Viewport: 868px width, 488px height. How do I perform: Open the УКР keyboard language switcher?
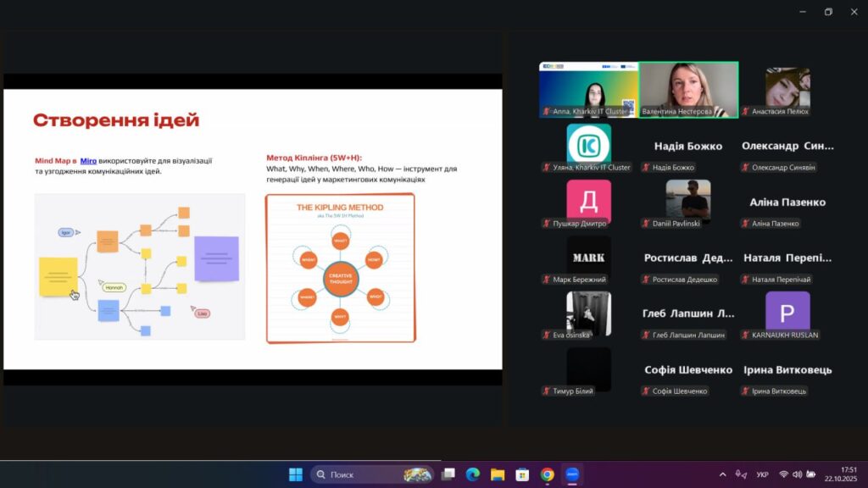pyautogui.click(x=762, y=474)
